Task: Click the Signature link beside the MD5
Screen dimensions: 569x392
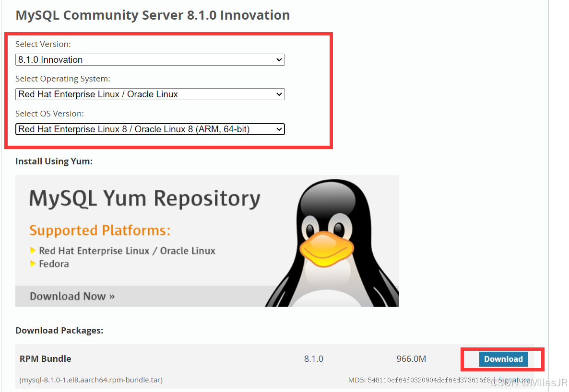Action: (514, 380)
